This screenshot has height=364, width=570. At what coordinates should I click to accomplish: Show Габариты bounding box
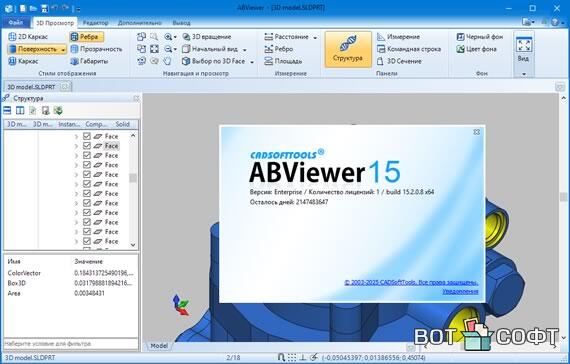click(x=89, y=61)
